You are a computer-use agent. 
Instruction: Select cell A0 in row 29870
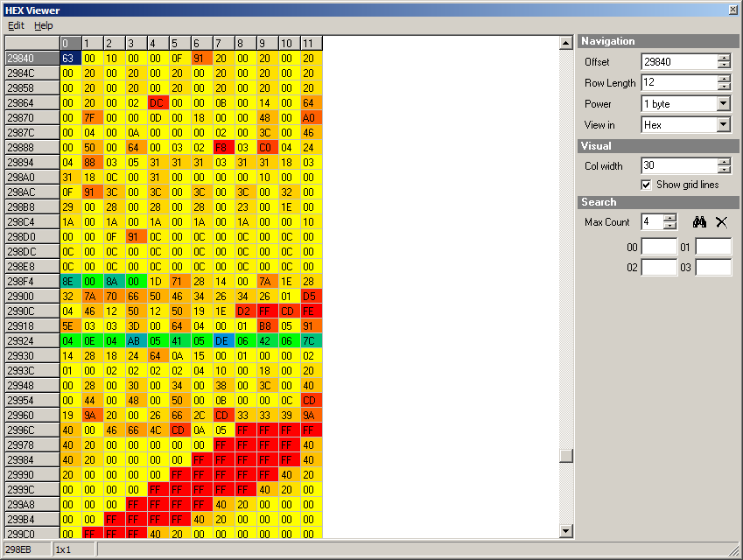(312, 117)
